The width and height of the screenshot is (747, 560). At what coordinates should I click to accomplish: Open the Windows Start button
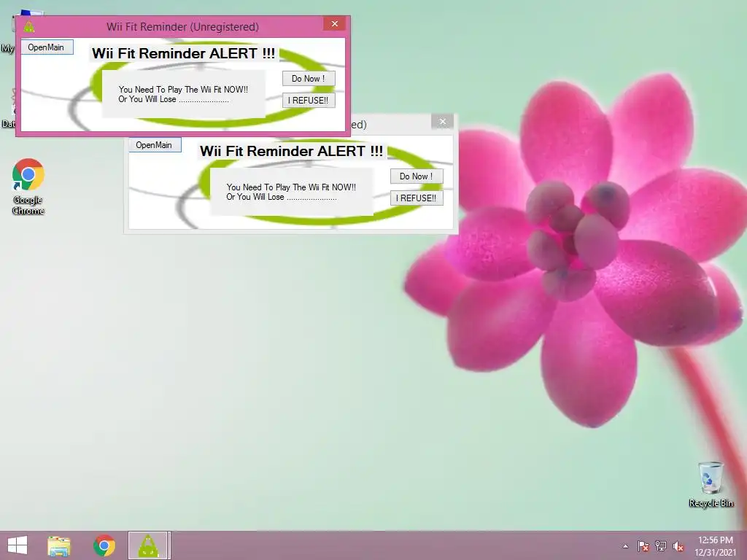point(18,545)
